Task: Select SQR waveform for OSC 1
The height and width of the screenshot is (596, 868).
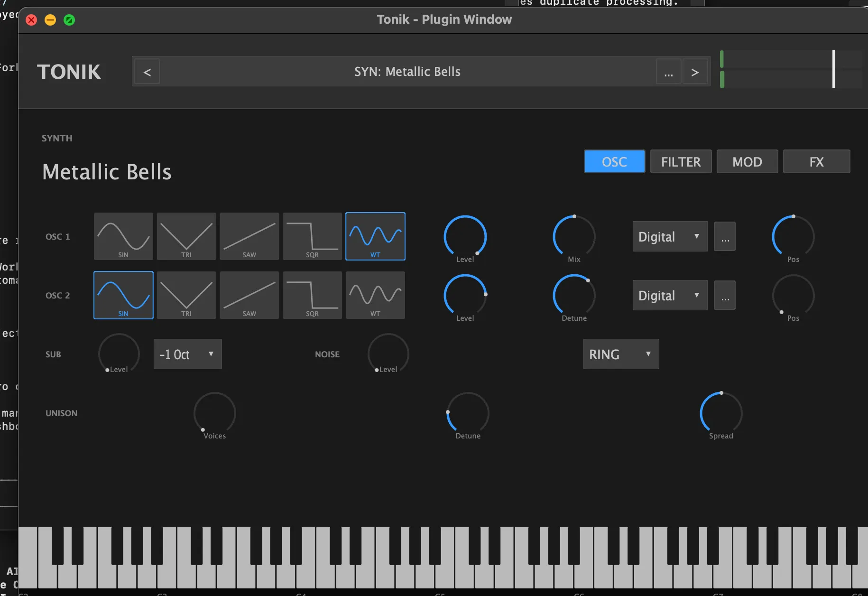Action: click(312, 236)
